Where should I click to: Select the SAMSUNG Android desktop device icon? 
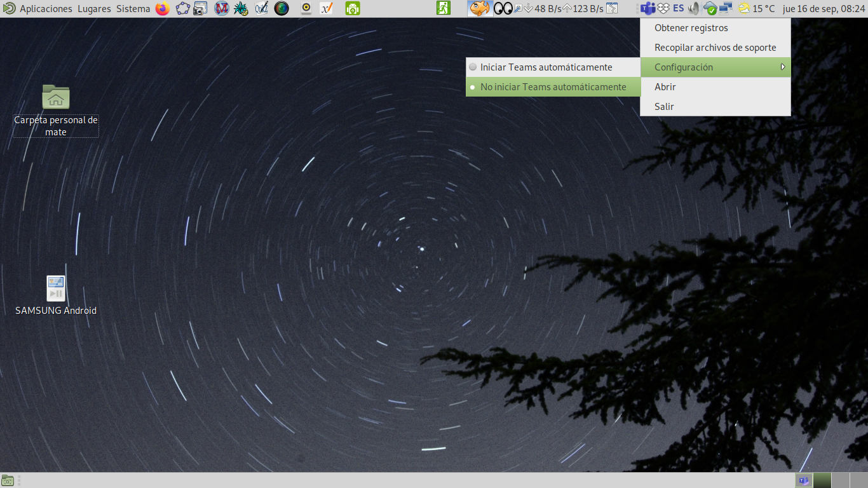(56, 295)
